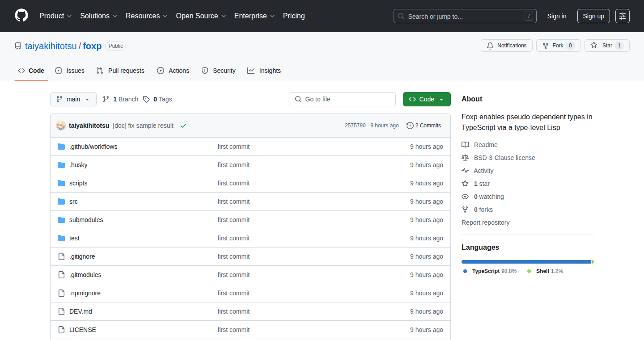Open the green Code dropdown button

(x=427, y=99)
